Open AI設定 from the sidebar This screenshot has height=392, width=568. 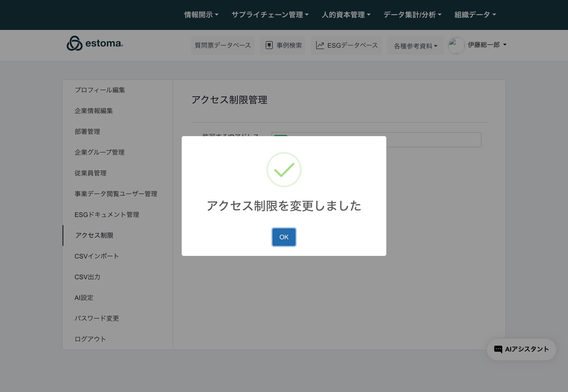[84, 297]
